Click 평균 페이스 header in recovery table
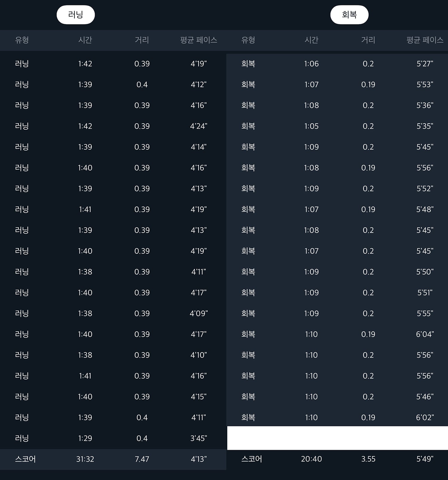The height and width of the screenshot is (480, 448). click(x=425, y=40)
